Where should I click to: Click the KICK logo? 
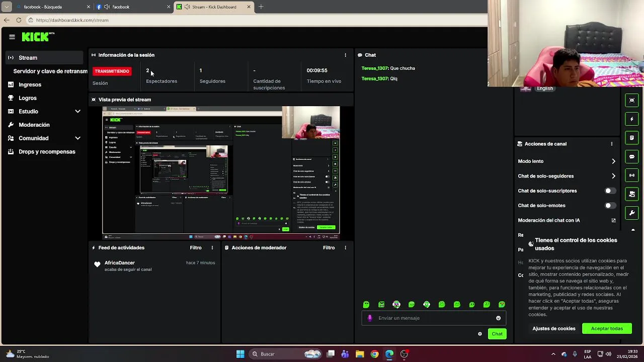[38, 37]
